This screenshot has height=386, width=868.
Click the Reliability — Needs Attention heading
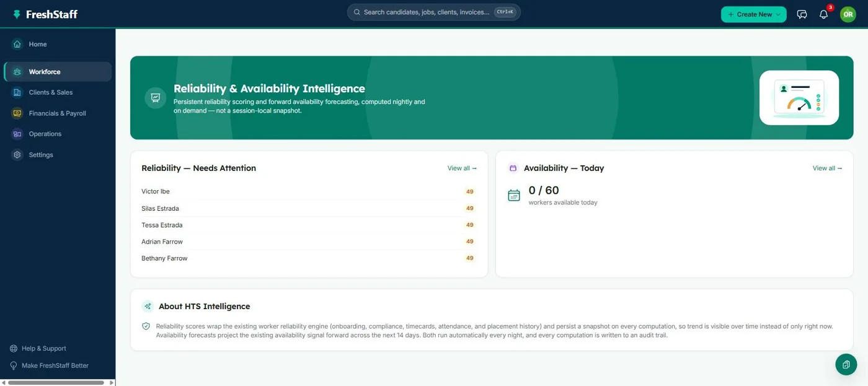pos(198,168)
